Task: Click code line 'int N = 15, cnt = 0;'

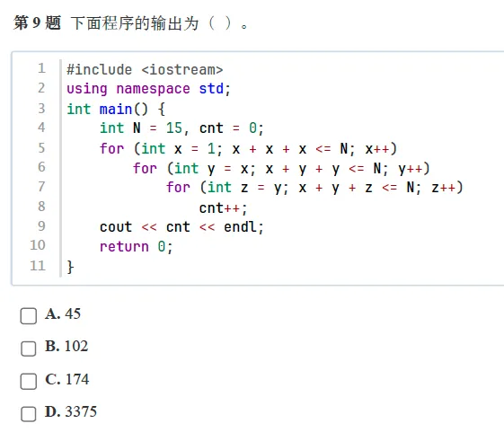Action: [181, 128]
